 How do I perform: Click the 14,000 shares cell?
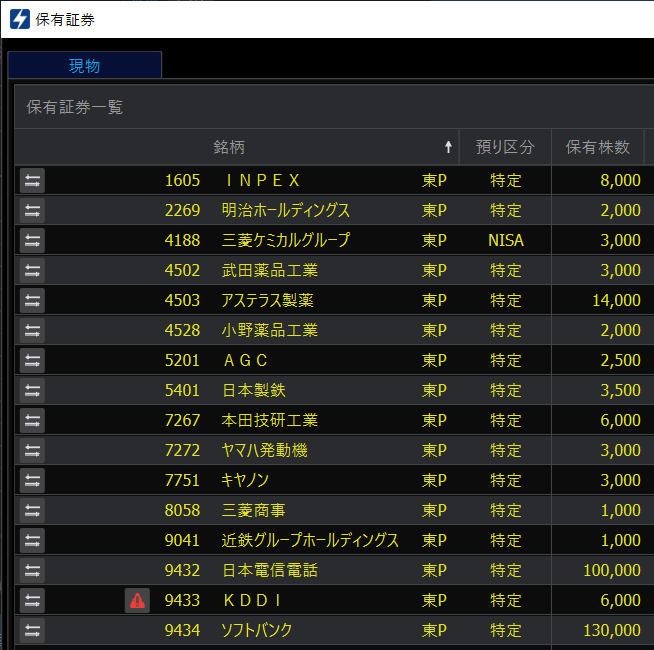click(x=616, y=301)
